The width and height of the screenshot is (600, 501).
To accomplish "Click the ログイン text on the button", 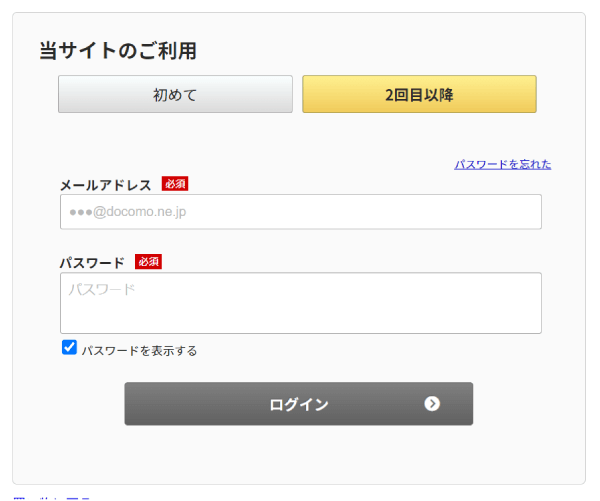I will click(x=298, y=404).
